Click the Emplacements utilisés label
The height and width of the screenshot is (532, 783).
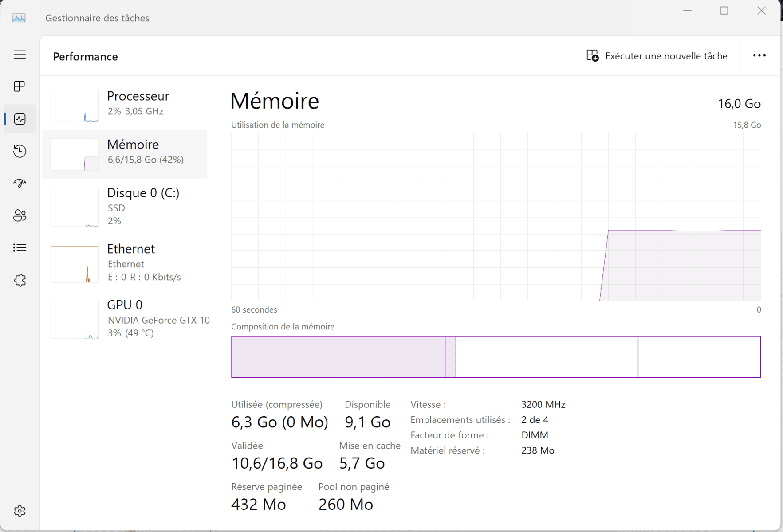[460, 420]
